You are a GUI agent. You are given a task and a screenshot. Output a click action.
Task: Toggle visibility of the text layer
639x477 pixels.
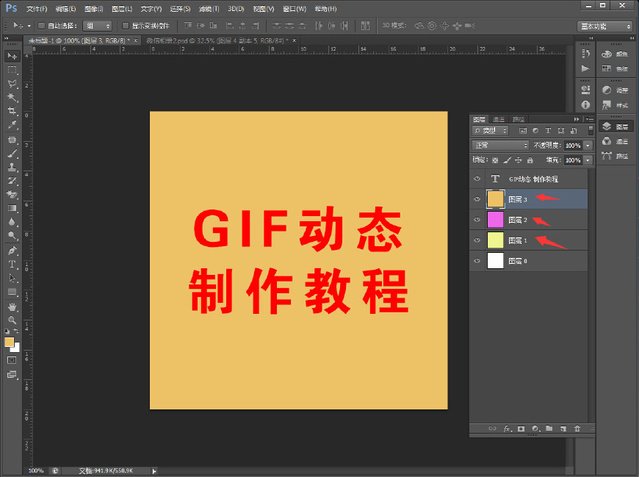pos(477,179)
